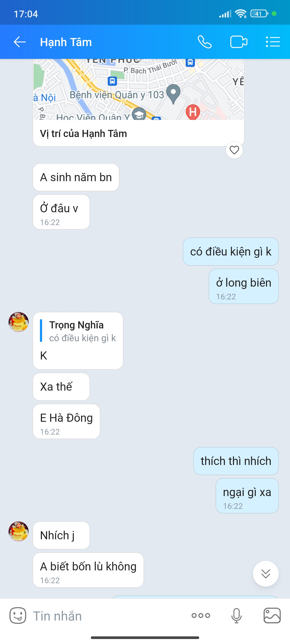Open the image gallery picker
The image size is (290, 644).
[x=272, y=616]
